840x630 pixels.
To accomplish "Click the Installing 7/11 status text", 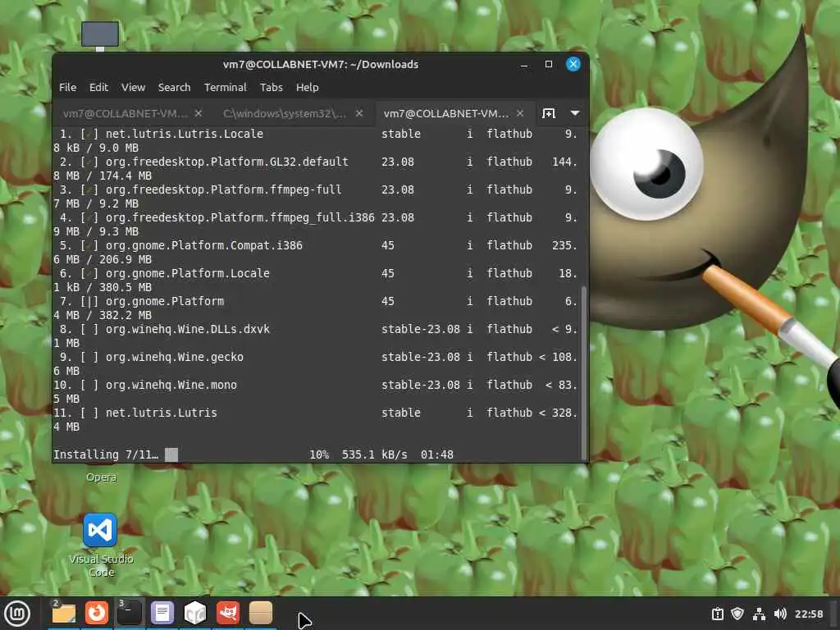I will [x=106, y=454].
